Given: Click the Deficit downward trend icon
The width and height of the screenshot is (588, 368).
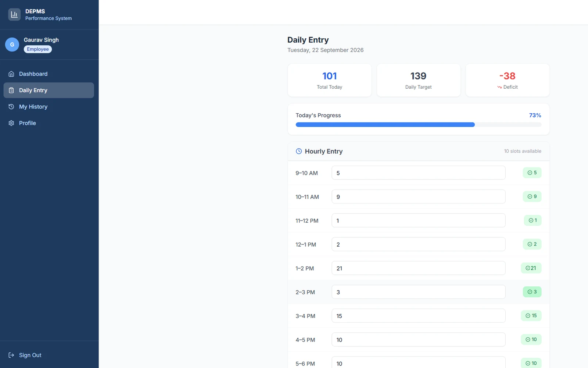Looking at the screenshot, I should 499,87.
